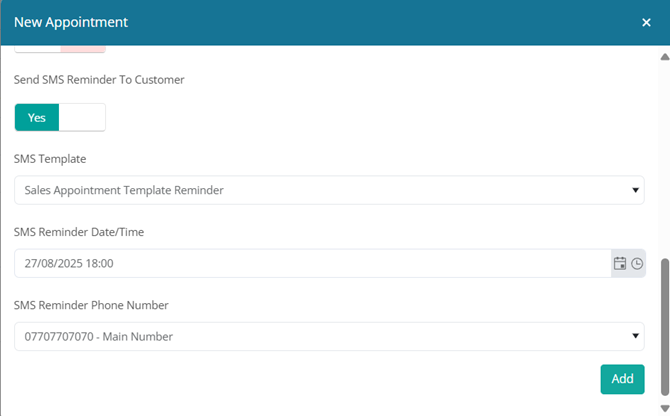670x416 pixels.
Task: Click the phone number dropdown arrow
Action: pyautogui.click(x=635, y=336)
